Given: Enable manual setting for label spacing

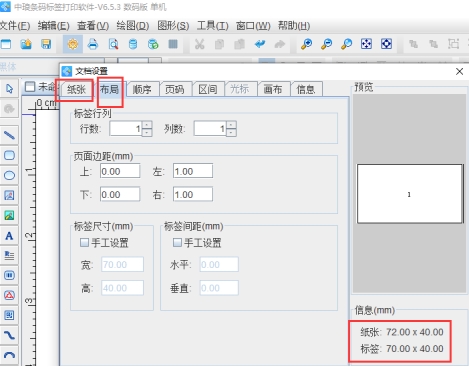Looking at the screenshot, I should pyautogui.click(x=177, y=242).
